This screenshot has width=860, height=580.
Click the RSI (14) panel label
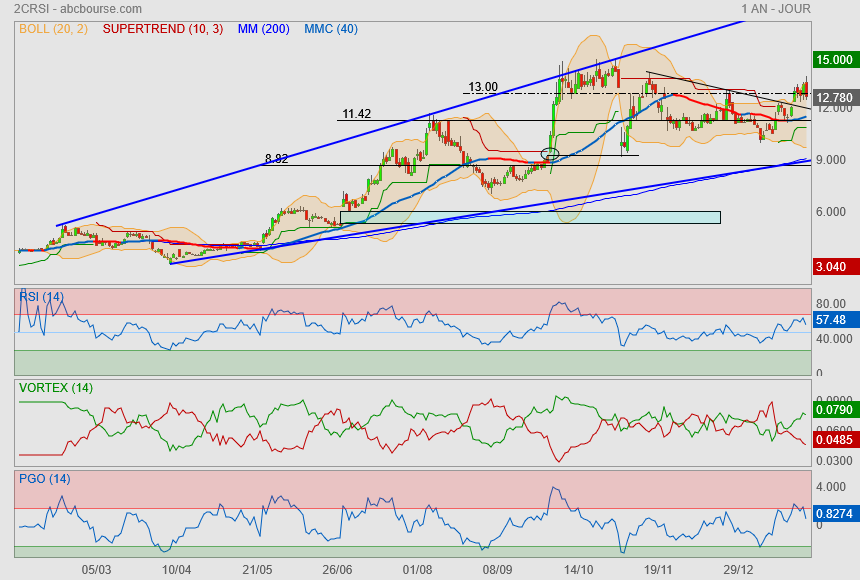[x=41, y=296]
